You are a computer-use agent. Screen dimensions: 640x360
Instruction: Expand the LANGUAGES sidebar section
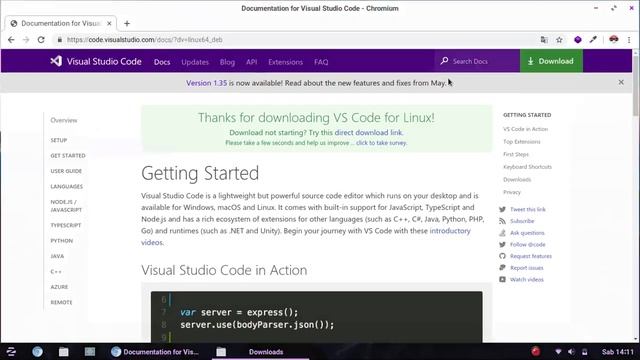67,187
